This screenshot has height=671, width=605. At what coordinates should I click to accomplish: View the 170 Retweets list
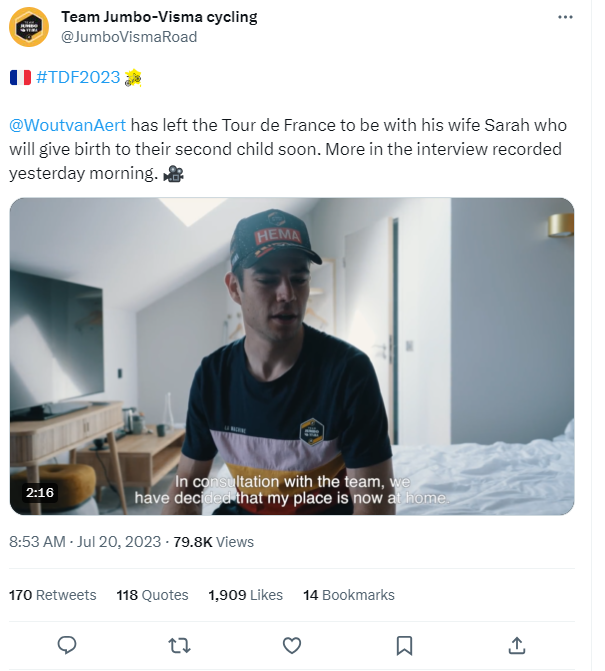(x=53, y=595)
